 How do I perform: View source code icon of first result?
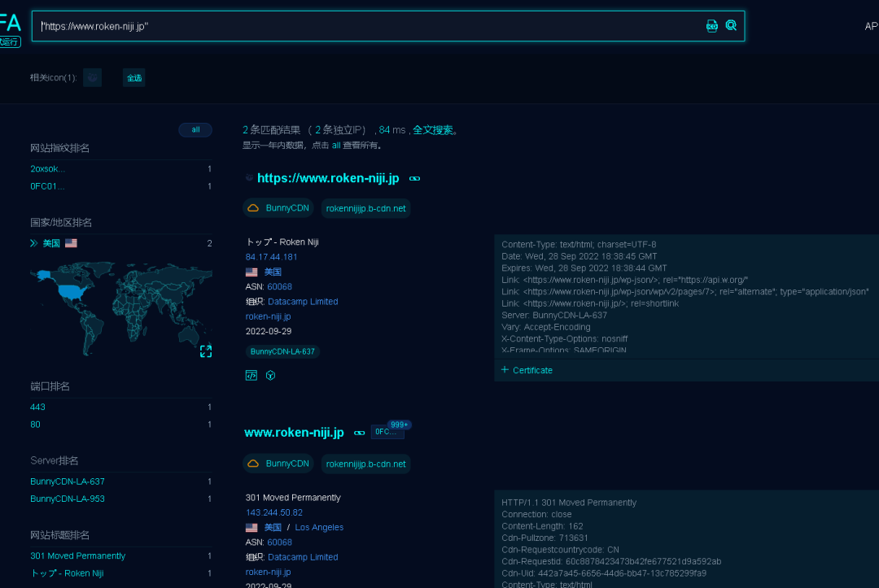point(251,375)
